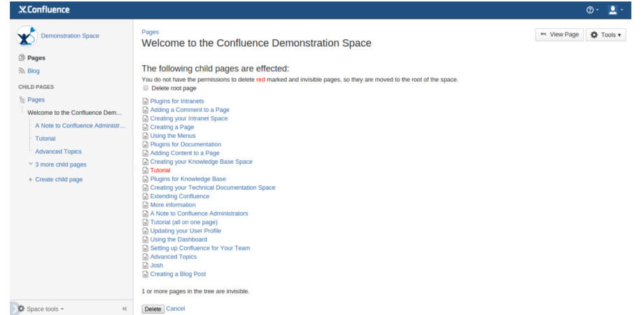Open Pages in the sidebar navigation
The width and height of the screenshot is (644, 315).
(x=36, y=58)
